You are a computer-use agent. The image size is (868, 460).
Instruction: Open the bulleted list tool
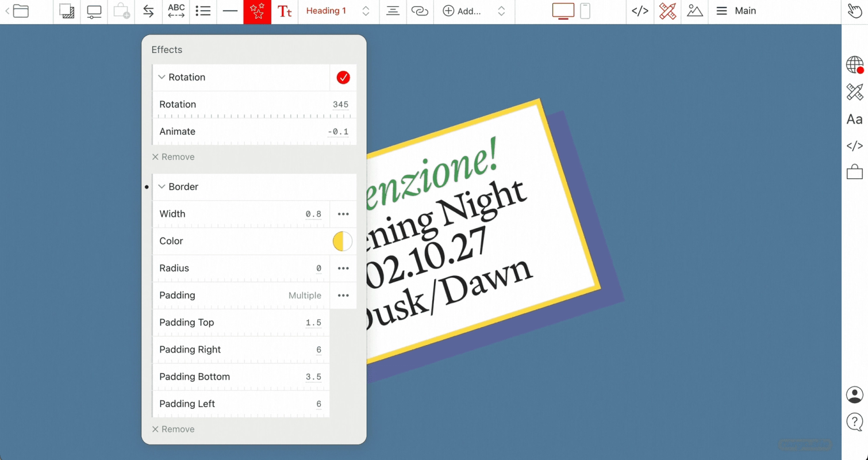[203, 11]
